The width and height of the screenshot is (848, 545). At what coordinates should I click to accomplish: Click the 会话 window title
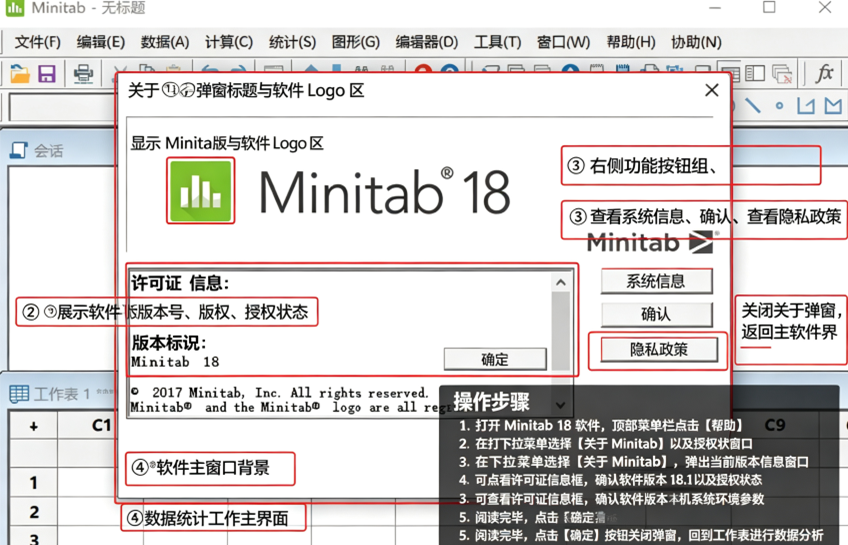pyautogui.click(x=49, y=151)
